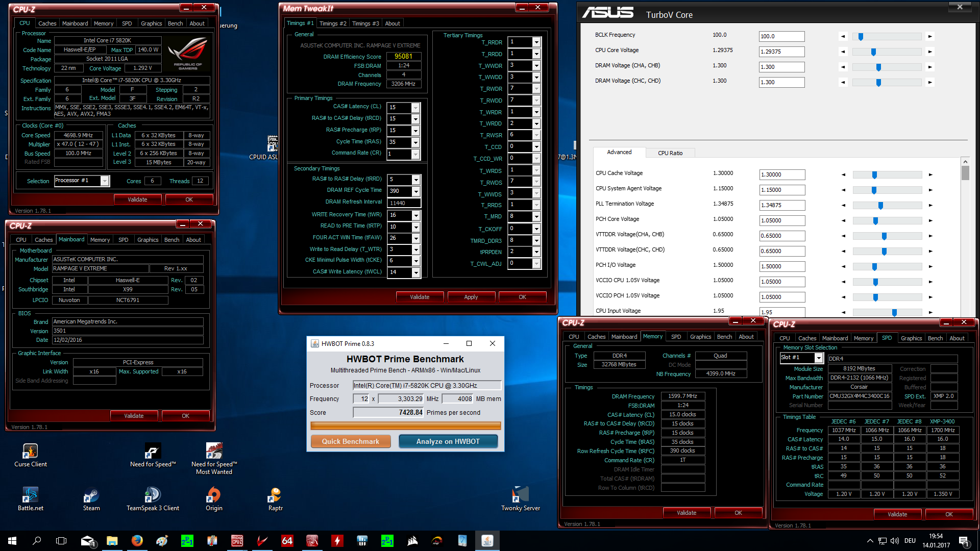The height and width of the screenshot is (551, 980).
Task: Open Paint palette icon in taskbar
Action: click(x=162, y=541)
